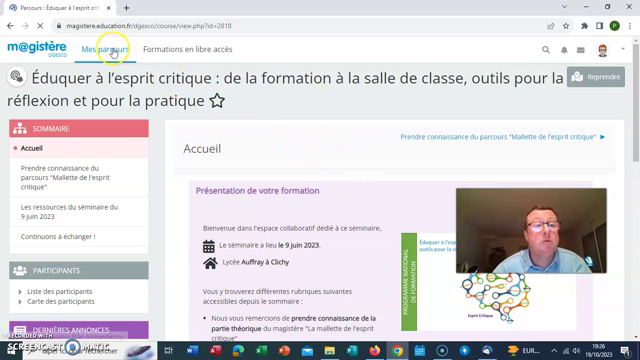This screenshot has width=640, height=360.
Task: Follow top link to Mallette de l'esprit critique
Action: tap(498, 137)
